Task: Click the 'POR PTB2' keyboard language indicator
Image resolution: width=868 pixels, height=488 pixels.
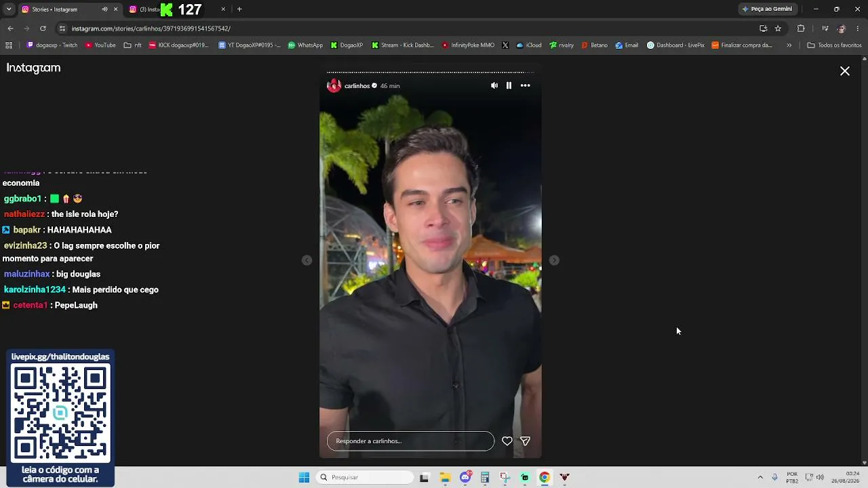Action: click(792, 477)
